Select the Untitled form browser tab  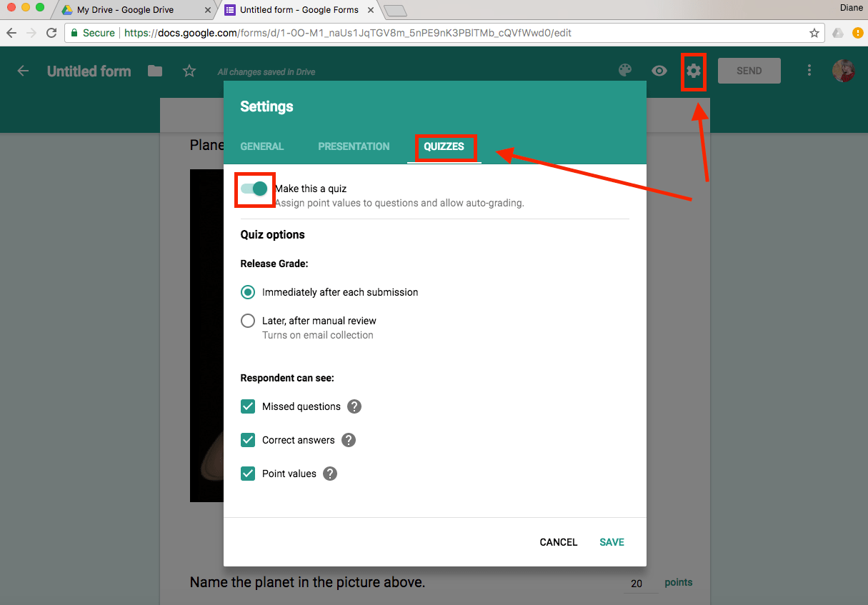299,10
